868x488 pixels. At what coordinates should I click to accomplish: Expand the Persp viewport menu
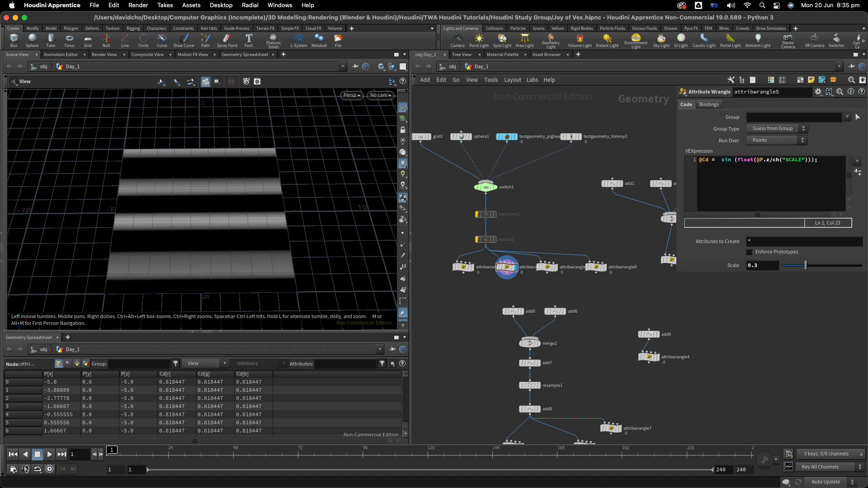coord(351,95)
